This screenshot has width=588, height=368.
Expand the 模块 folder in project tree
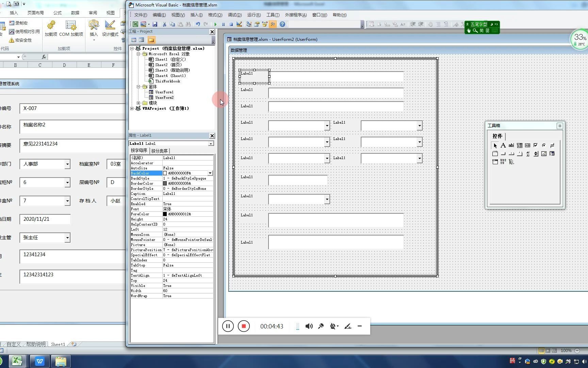click(138, 103)
